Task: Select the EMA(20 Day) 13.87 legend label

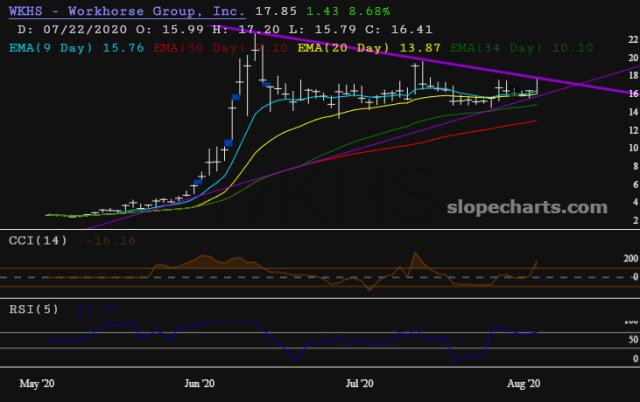Action: pos(369,48)
